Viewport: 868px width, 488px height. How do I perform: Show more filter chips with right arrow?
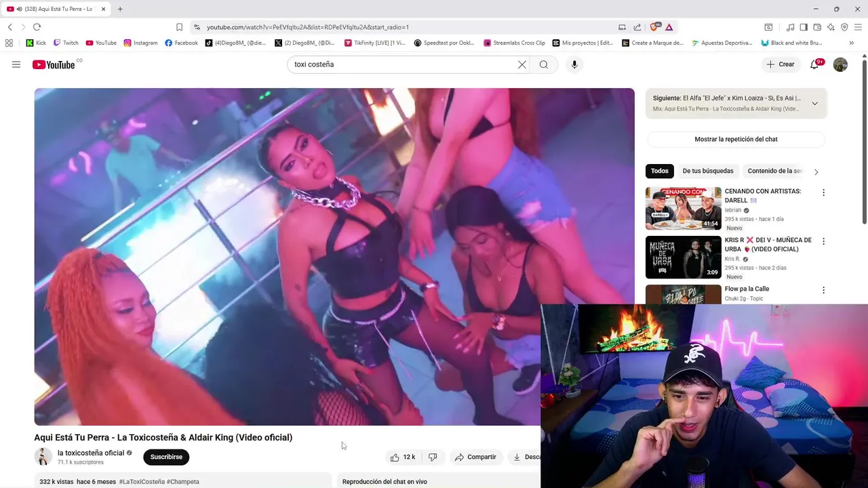click(816, 171)
